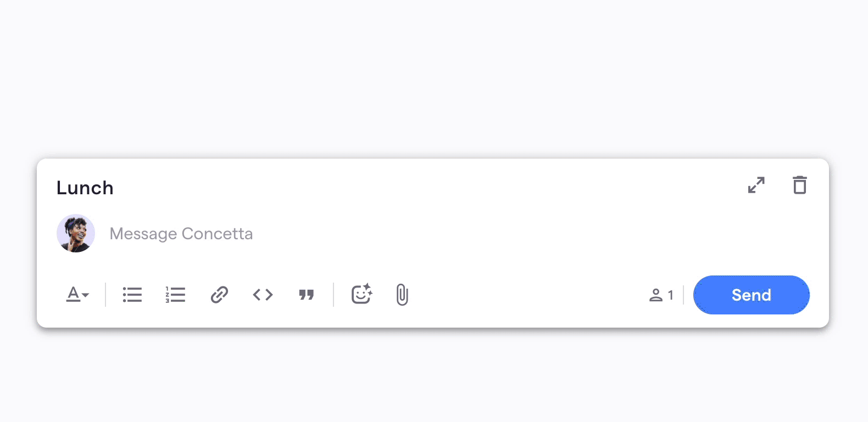868x422 pixels.
Task: Click the Message Concetta input field
Action: coord(181,233)
